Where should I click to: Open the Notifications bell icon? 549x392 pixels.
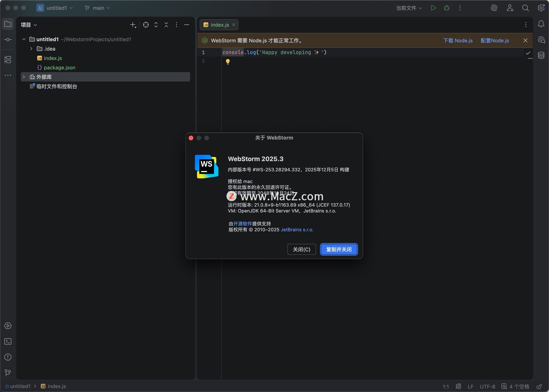click(541, 24)
